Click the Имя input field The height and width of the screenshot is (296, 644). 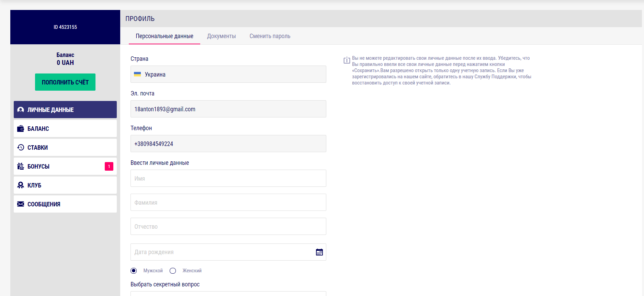tap(228, 178)
